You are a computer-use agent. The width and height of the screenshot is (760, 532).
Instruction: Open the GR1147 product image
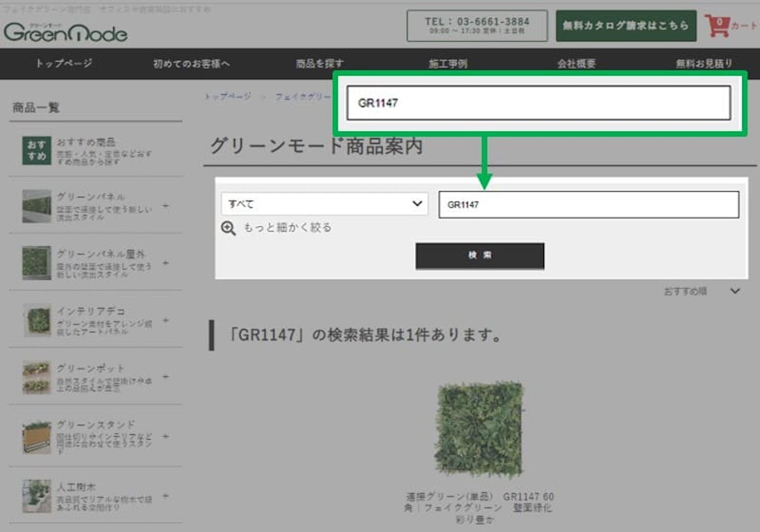pos(479,429)
